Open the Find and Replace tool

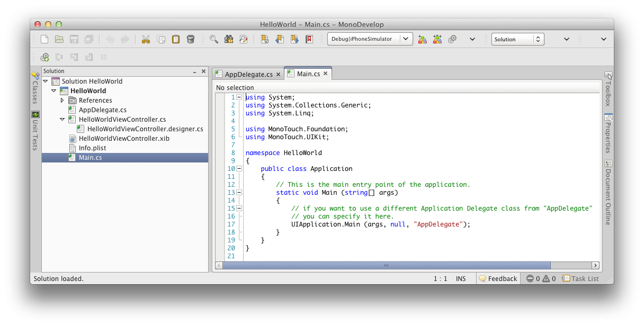pyautogui.click(x=243, y=39)
